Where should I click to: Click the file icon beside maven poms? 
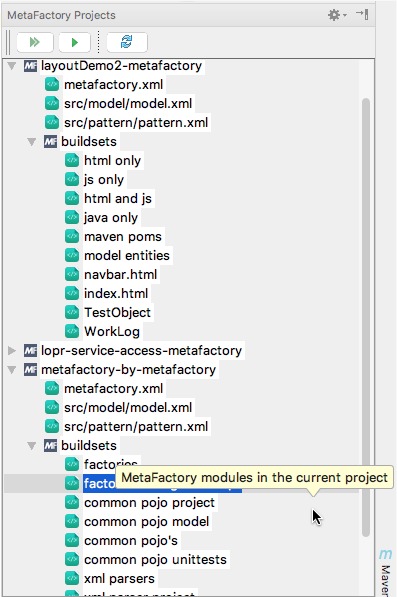point(72,236)
